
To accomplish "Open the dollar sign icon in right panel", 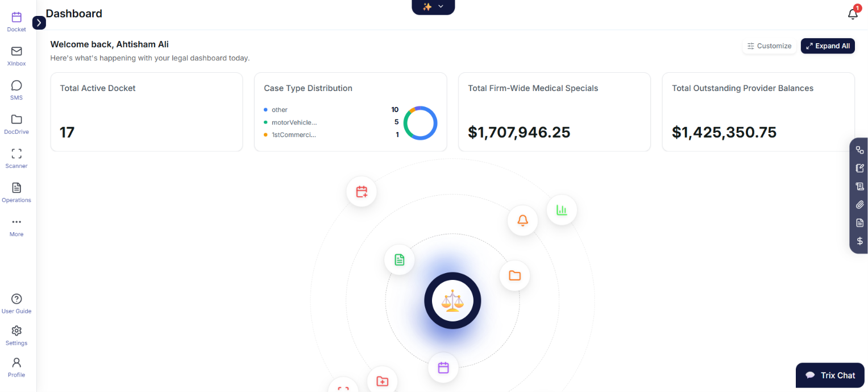I will [x=859, y=241].
